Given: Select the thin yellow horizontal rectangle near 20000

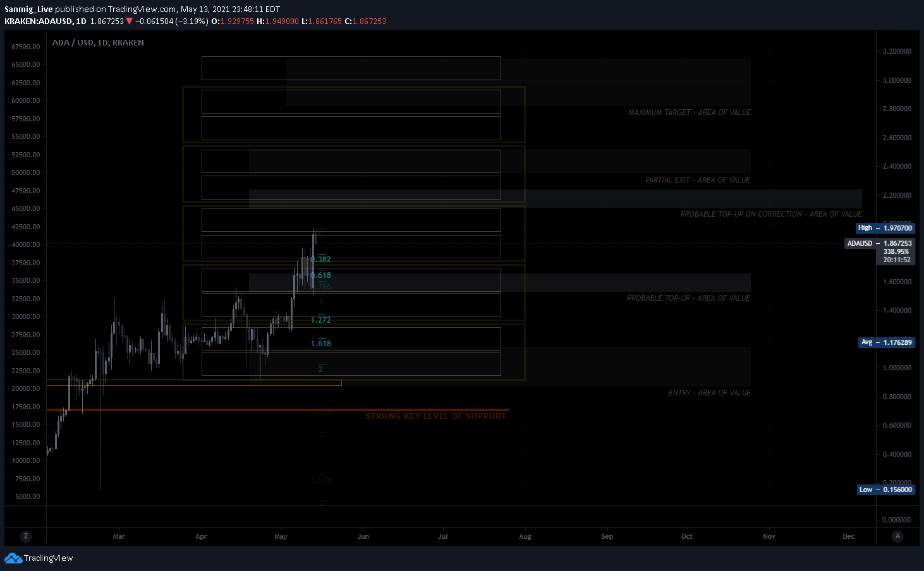Looking at the screenshot, I should click(x=194, y=383).
